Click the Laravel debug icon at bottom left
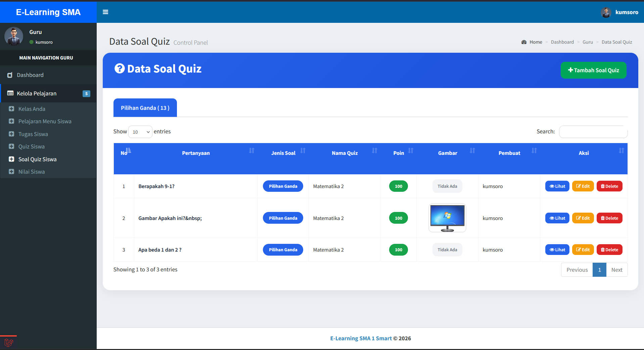 (x=9, y=343)
